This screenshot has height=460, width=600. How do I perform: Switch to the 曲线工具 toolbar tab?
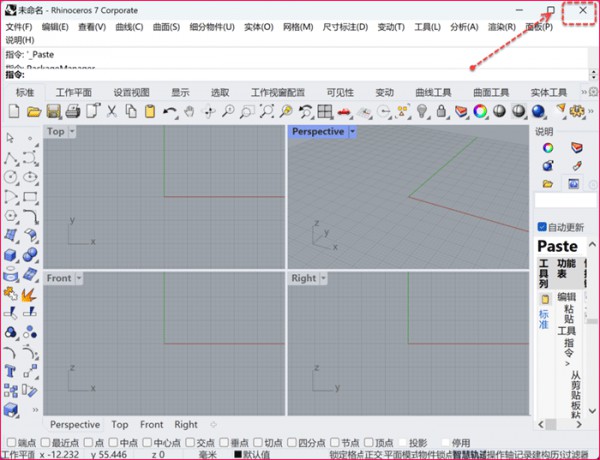(x=433, y=92)
